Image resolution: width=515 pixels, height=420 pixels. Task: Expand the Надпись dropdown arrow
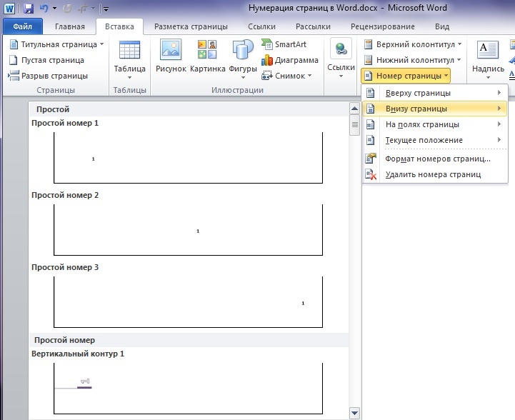coord(488,77)
